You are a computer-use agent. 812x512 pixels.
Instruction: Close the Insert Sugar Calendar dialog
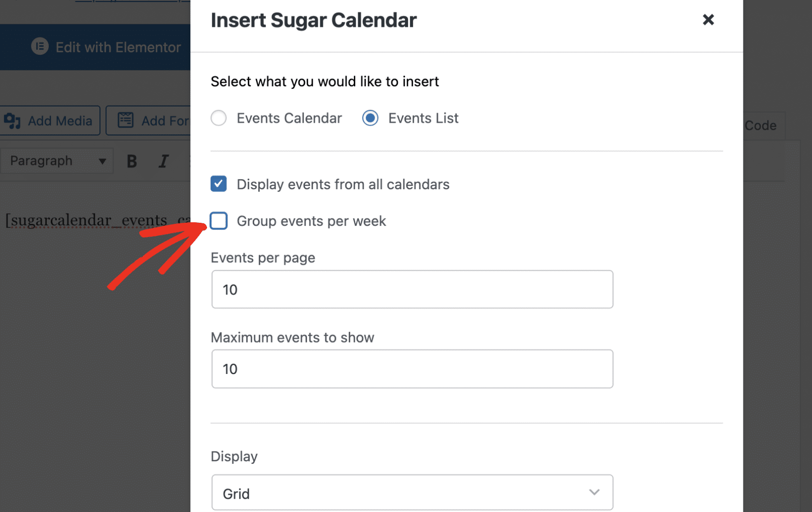[x=708, y=20]
